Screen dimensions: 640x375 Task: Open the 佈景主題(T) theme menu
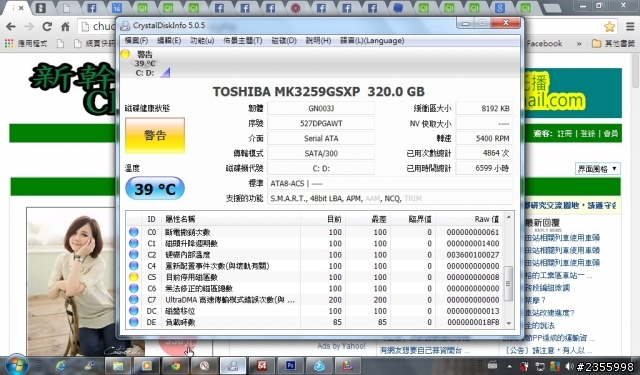pyautogui.click(x=242, y=40)
